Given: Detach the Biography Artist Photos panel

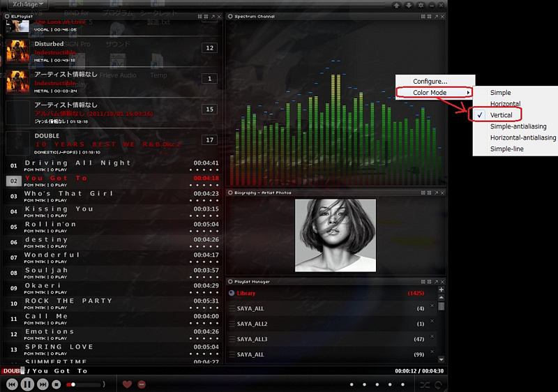Looking at the screenshot, I should pos(436,193).
